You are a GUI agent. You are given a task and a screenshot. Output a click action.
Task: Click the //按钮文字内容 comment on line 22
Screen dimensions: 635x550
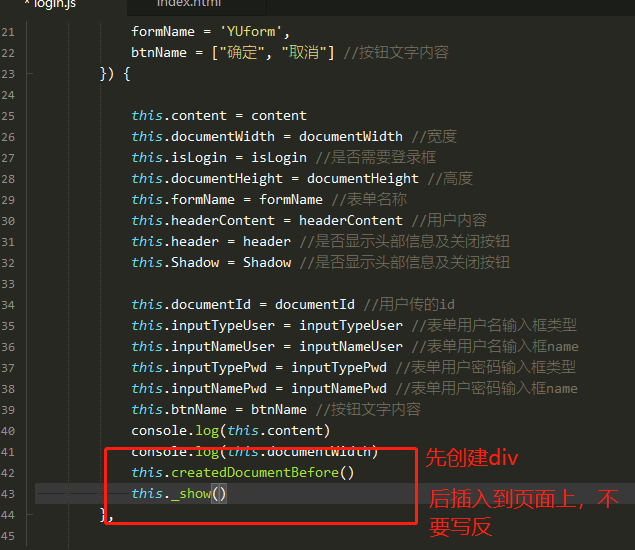click(x=396, y=53)
